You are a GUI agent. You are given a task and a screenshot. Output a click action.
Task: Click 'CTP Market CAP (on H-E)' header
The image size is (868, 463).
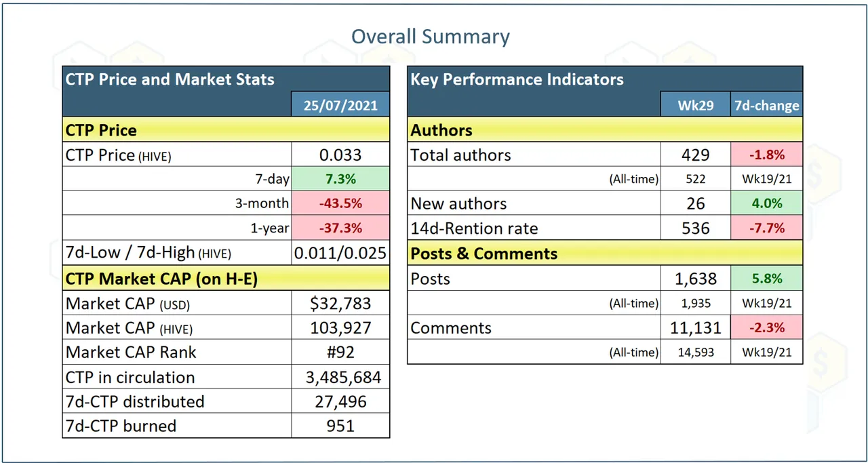pos(226,278)
